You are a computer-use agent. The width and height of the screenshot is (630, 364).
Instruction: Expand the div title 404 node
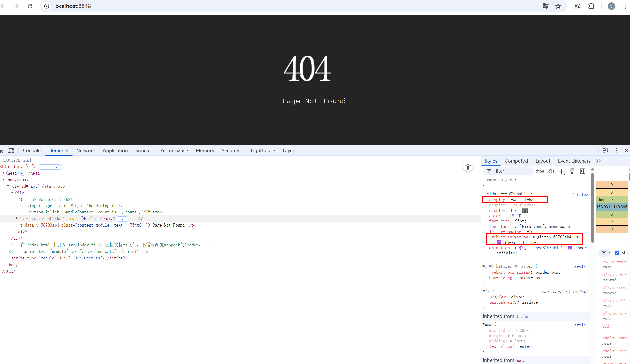coord(17,218)
